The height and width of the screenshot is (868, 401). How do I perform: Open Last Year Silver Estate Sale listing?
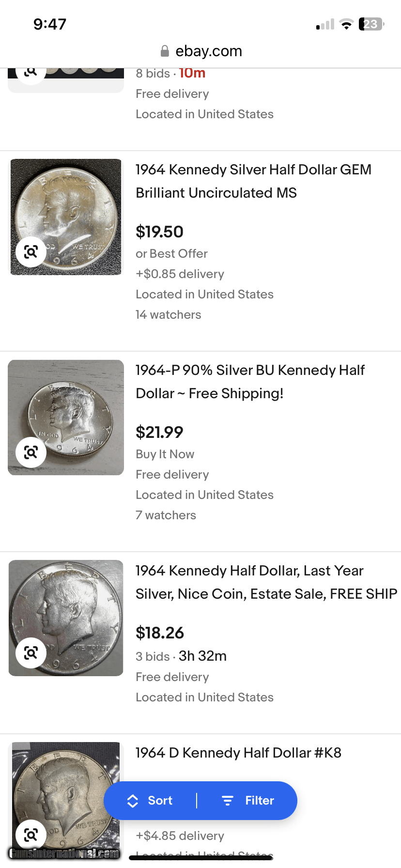(x=265, y=582)
